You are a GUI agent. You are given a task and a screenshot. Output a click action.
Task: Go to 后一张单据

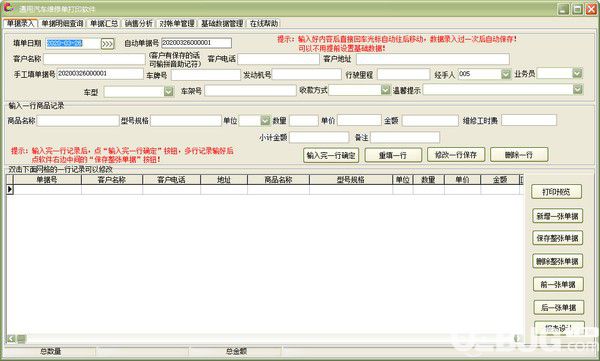(559, 307)
